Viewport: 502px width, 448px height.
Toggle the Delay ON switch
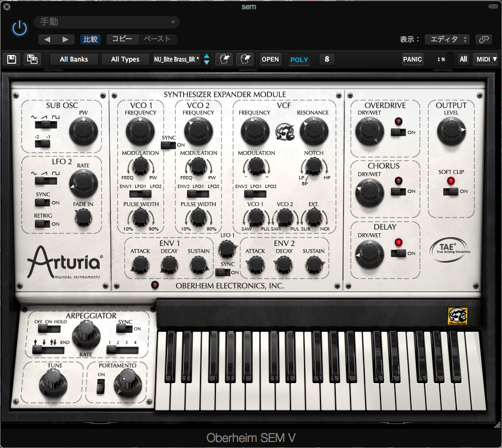(398, 253)
